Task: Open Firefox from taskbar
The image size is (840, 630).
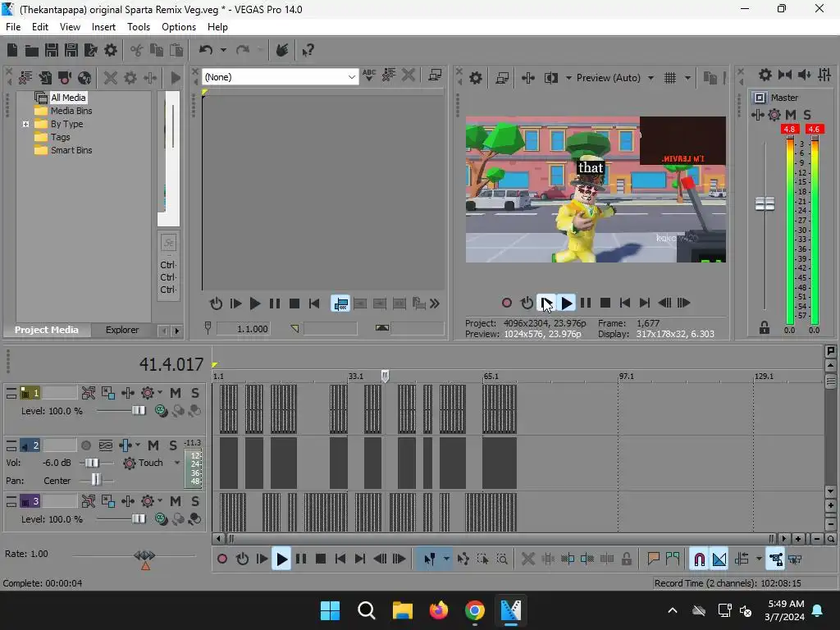Action: 438,610
